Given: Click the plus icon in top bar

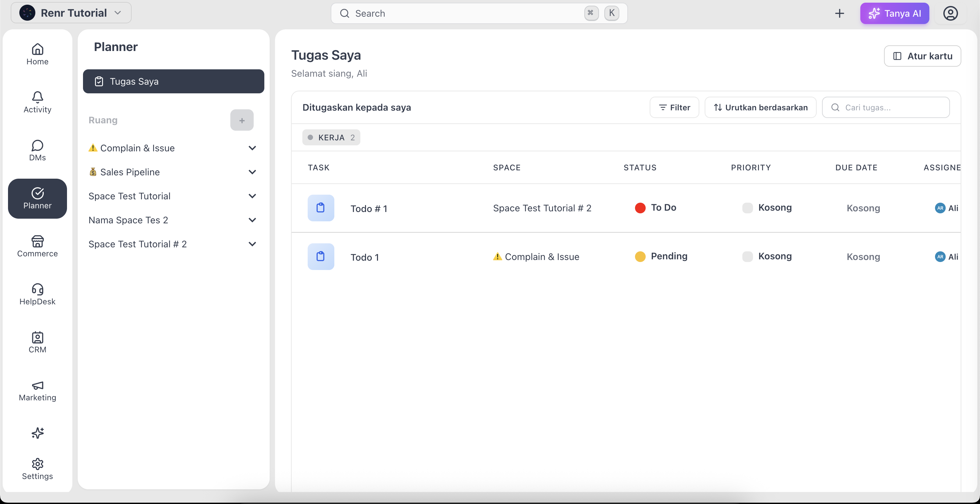Looking at the screenshot, I should pos(839,13).
